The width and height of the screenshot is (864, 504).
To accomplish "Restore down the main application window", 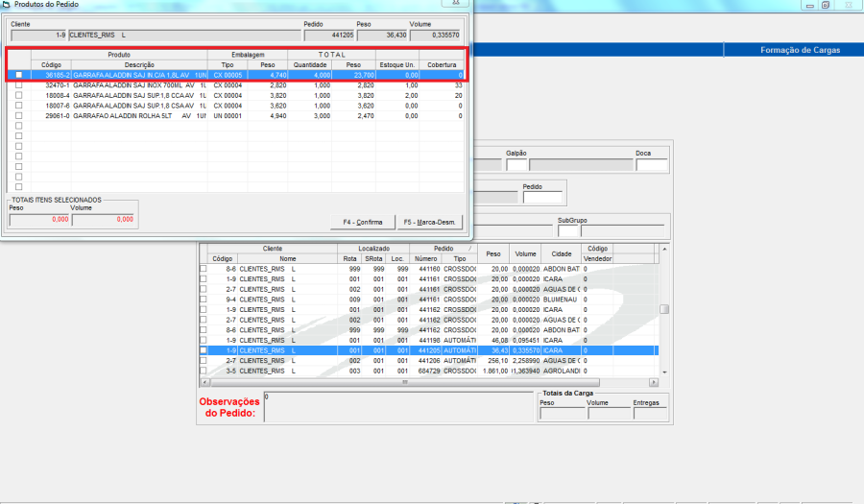I will pos(826,5).
